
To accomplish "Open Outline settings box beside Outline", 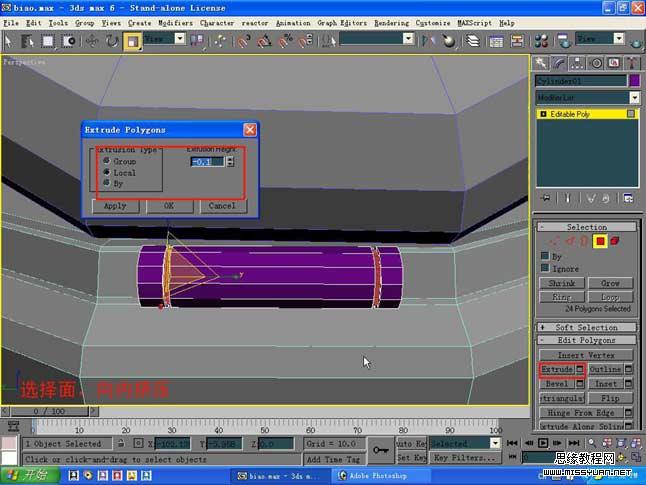I will (628, 369).
